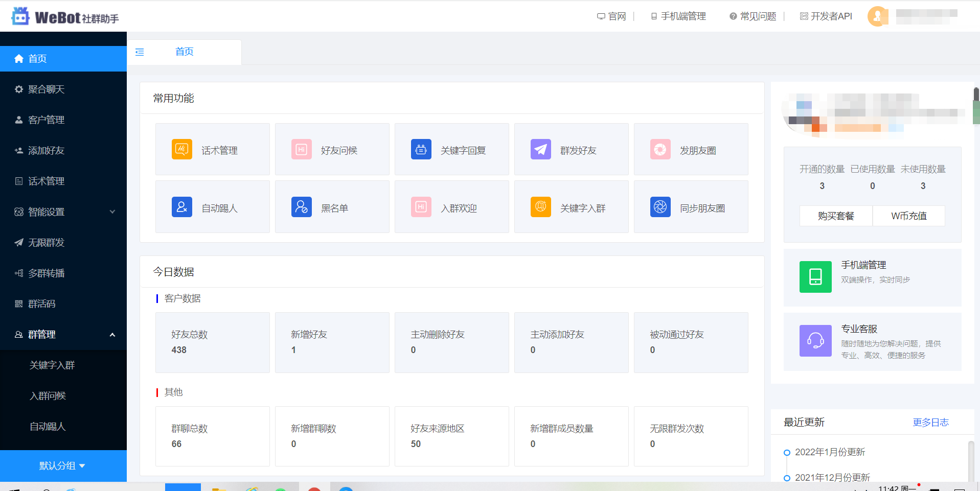Click the green 手机端管理 phone icon

(815, 276)
